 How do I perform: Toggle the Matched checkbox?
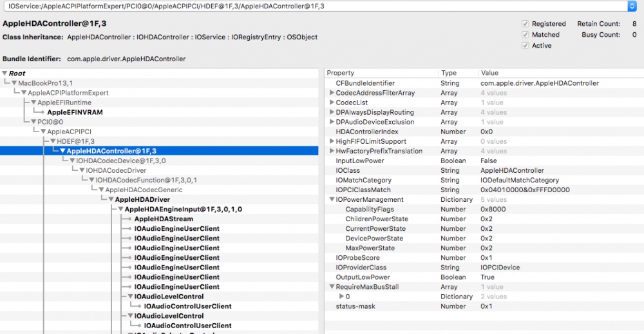[x=525, y=35]
